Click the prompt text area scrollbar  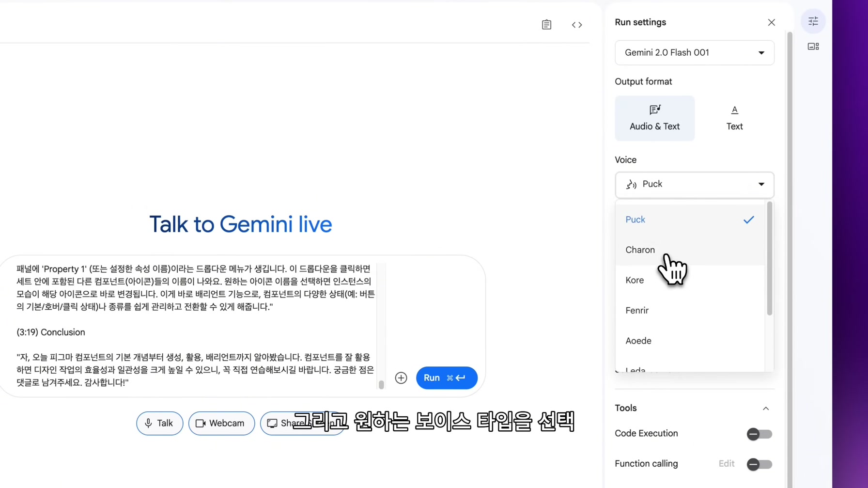[381, 384]
